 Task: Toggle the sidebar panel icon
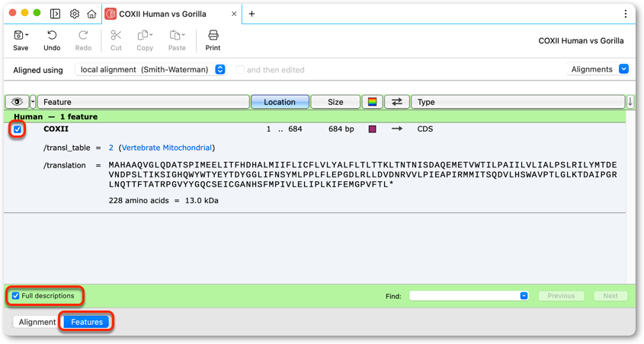(x=55, y=14)
